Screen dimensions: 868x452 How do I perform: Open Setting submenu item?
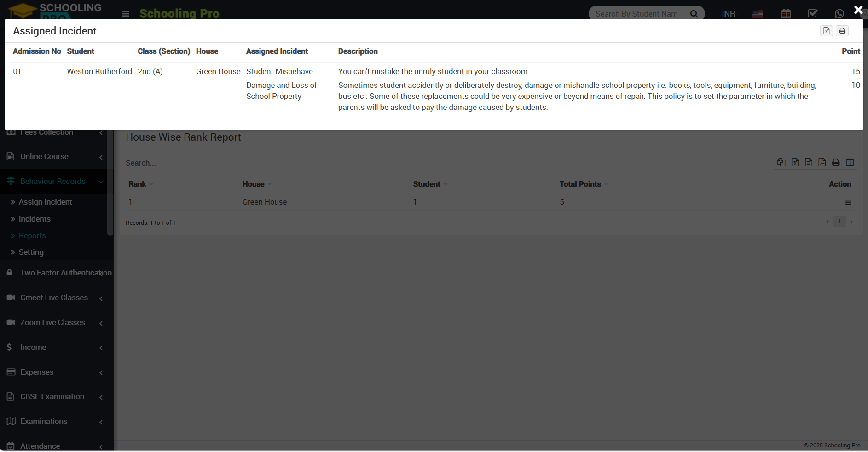click(31, 252)
